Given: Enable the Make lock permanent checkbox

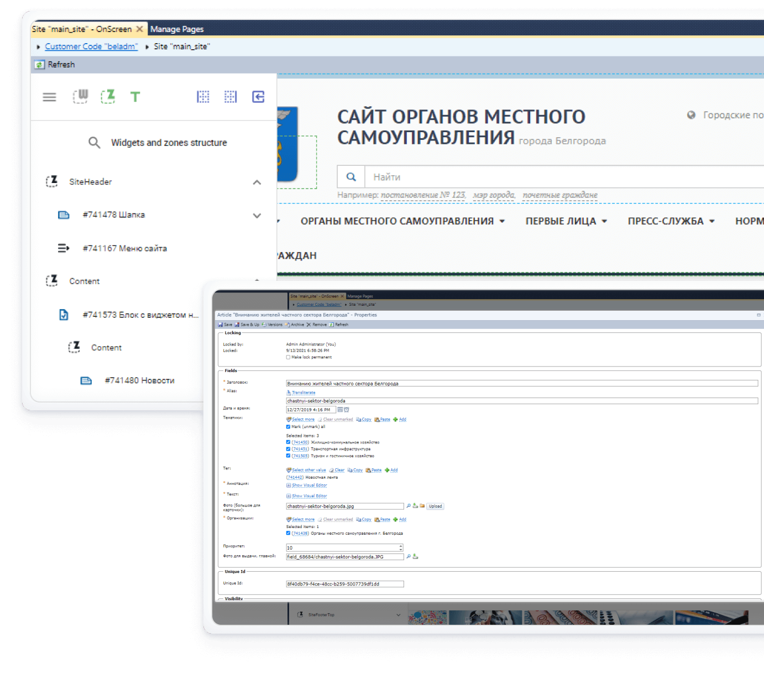Looking at the screenshot, I should (x=288, y=357).
